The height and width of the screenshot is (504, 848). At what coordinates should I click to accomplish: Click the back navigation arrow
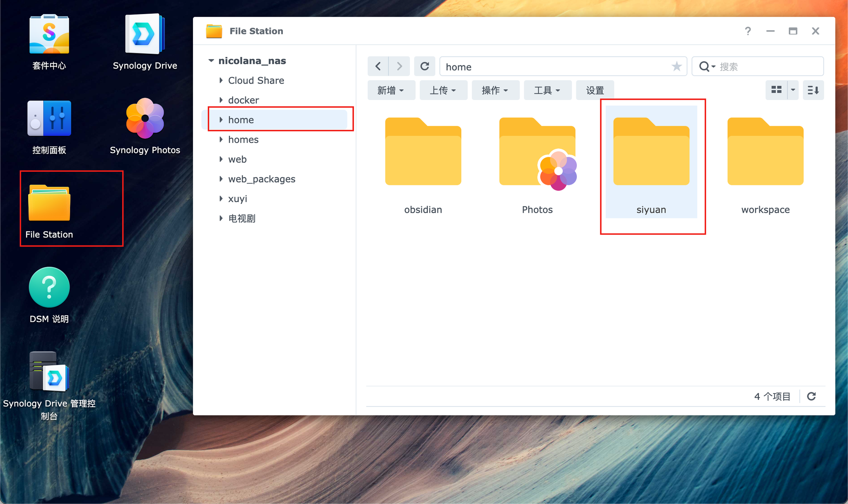(378, 66)
